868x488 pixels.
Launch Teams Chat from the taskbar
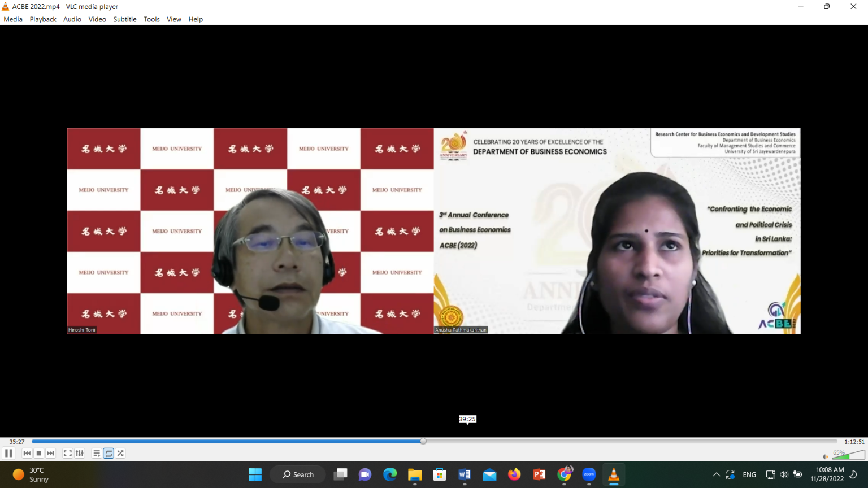tap(365, 474)
